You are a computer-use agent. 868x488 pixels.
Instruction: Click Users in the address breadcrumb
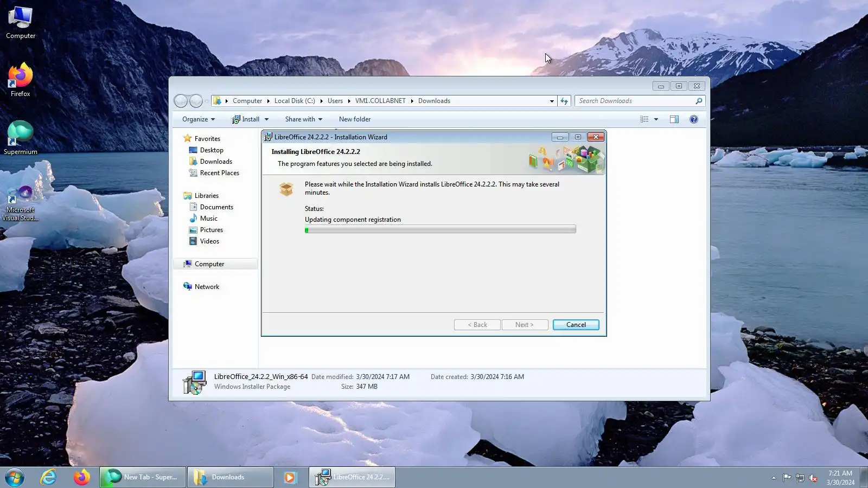(x=335, y=101)
